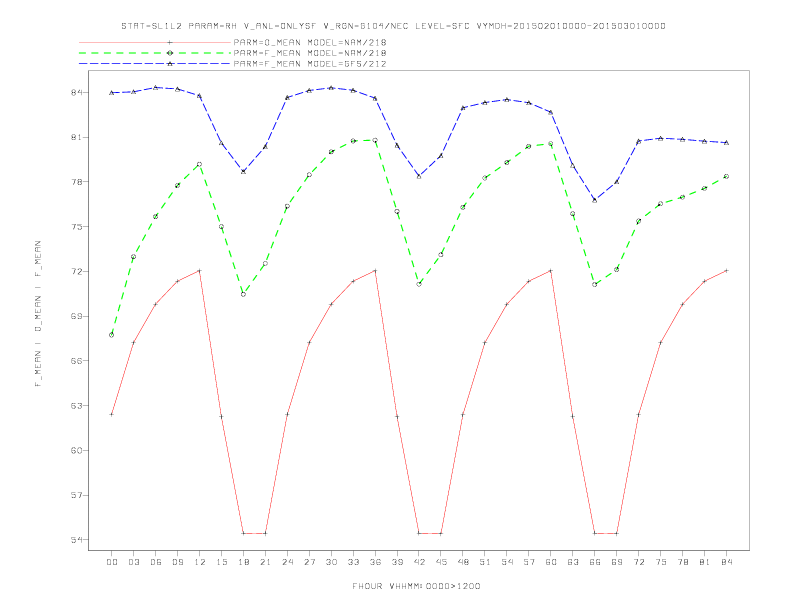Click y-axis tick value 54
The width and height of the screenshot is (792, 612).
coord(76,540)
